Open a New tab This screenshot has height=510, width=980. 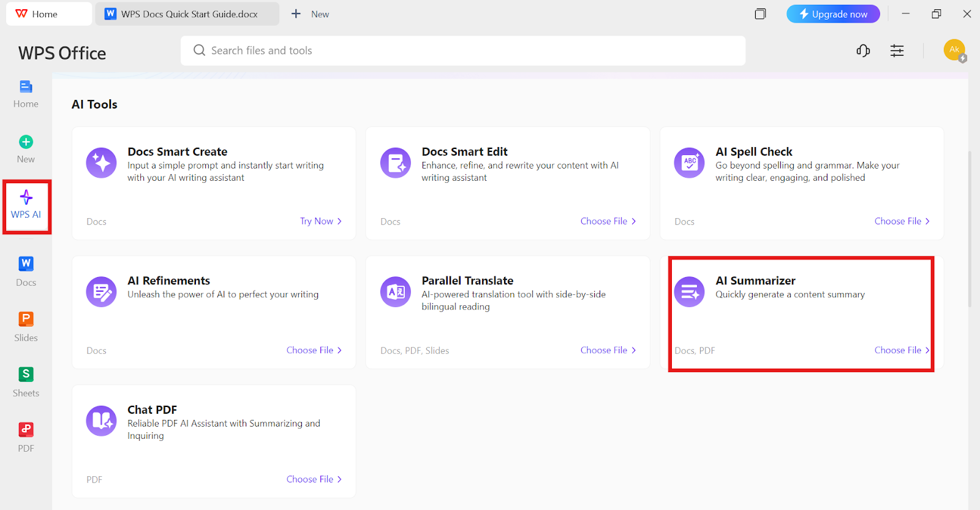click(x=310, y=14)
